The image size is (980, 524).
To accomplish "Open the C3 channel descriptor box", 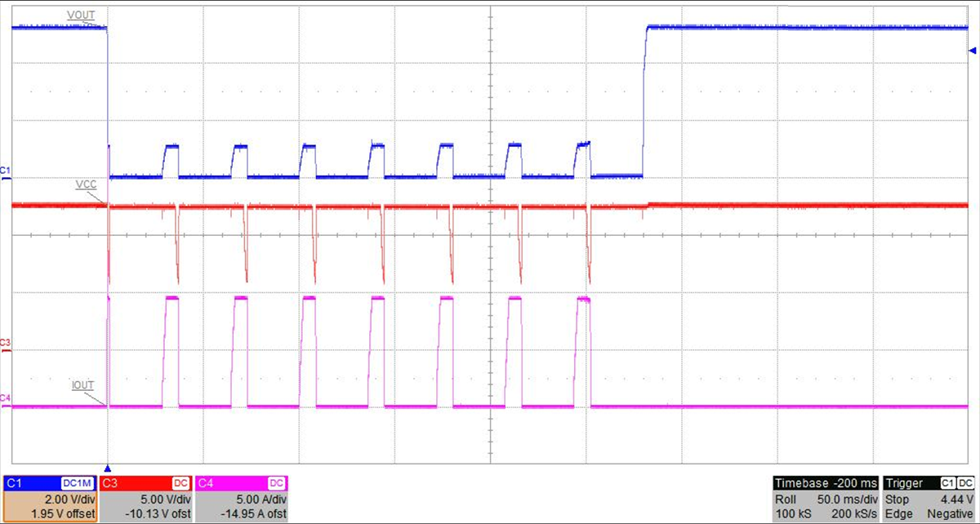I will [145, 499].
